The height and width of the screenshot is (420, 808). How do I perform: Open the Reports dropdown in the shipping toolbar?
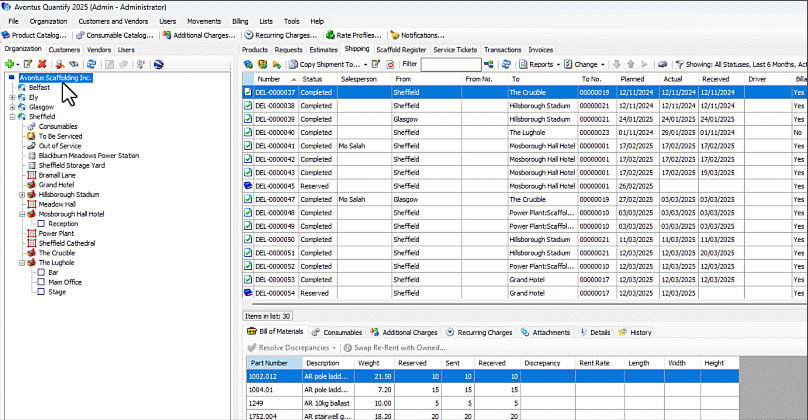[540, 64]
